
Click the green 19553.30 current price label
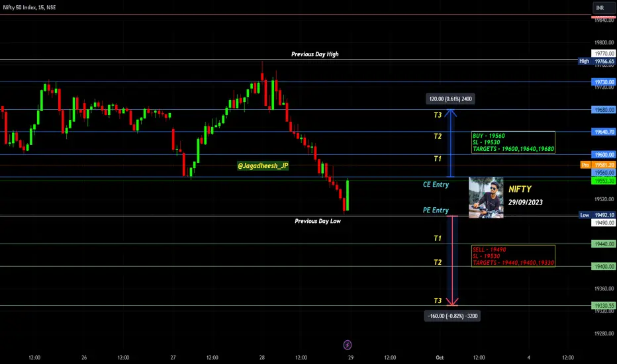(x=604, y=181)
